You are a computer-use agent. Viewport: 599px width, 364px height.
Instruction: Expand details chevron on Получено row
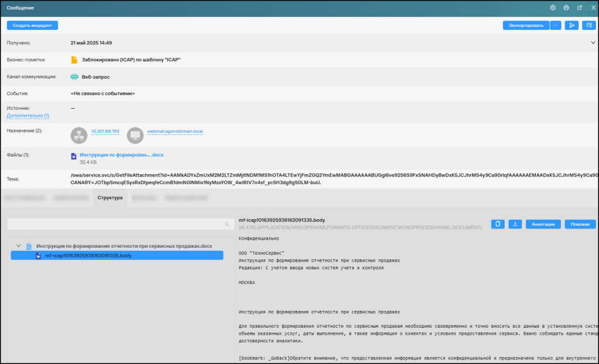tap(593, 43)
